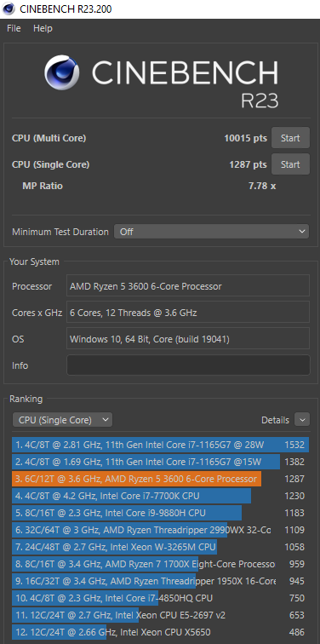This screenshot has height=644, width=320.
Task: Select the Xeon W-3265M ranking entry
Action: click(x=160, y=547)
